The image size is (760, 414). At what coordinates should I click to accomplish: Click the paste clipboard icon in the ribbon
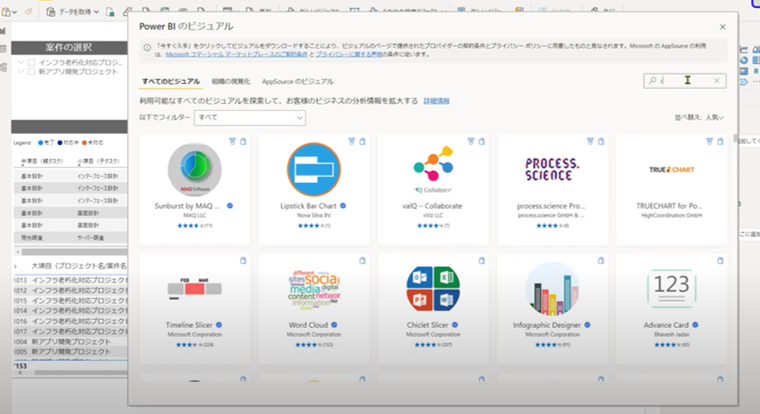tap(6, 12)
